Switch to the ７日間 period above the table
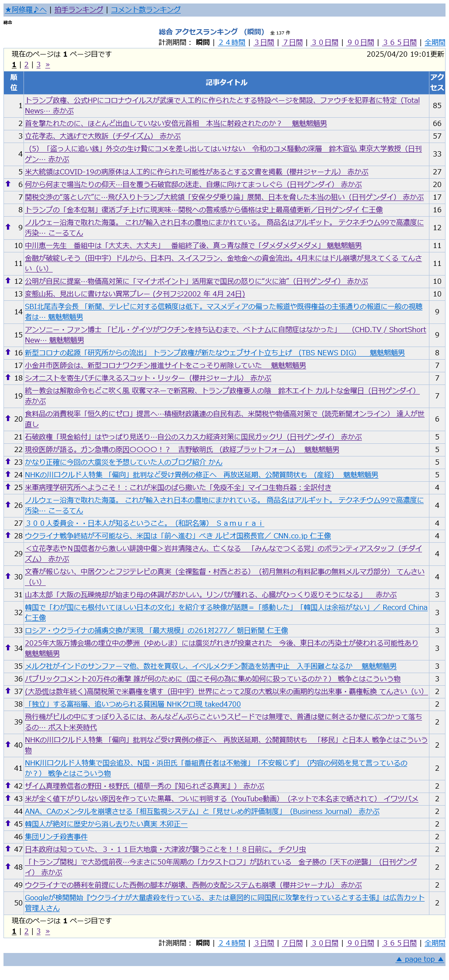The image size is (449, 980). tap(293, 42)
